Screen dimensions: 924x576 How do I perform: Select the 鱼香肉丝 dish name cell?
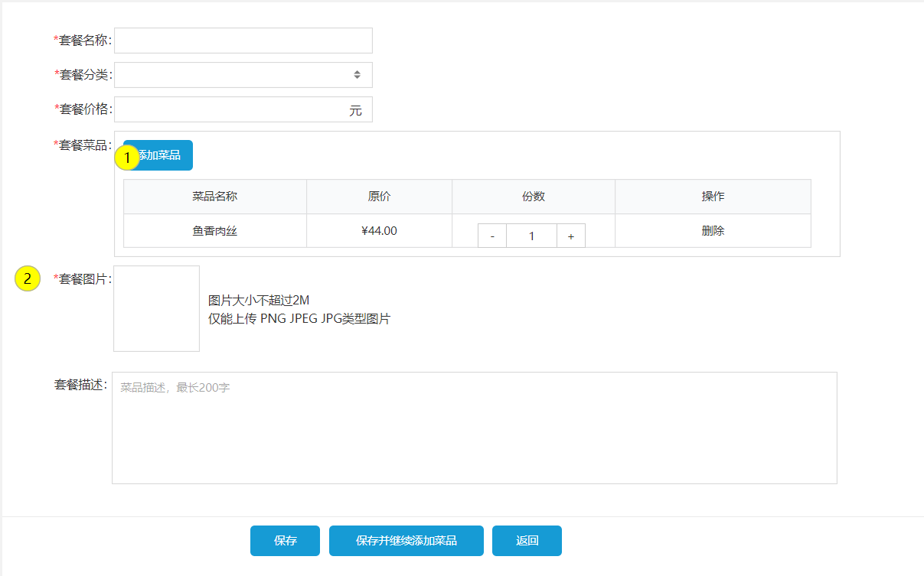coord(214,231)
